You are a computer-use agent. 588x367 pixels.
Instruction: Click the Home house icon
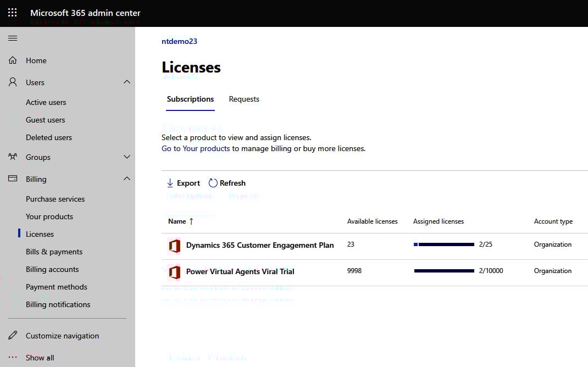coord(13,60)
